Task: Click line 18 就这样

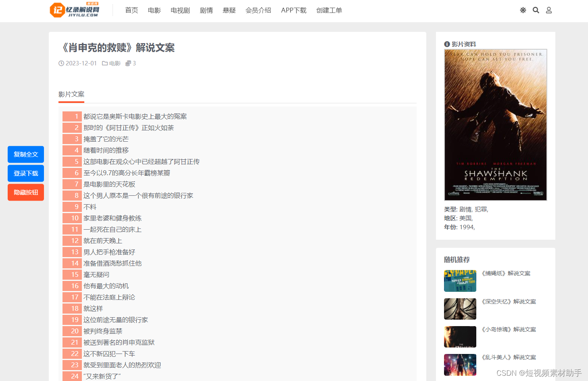Action: point(93,309)
